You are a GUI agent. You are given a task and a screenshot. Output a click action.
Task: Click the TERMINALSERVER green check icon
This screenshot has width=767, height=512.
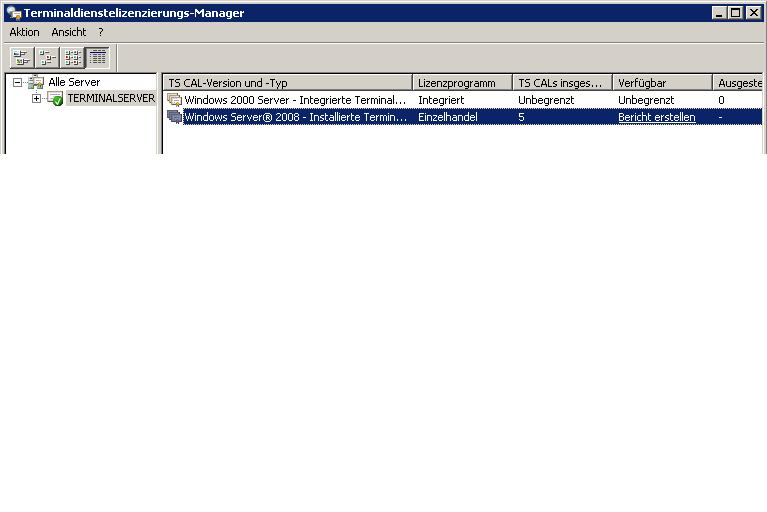tap(55, 98)
